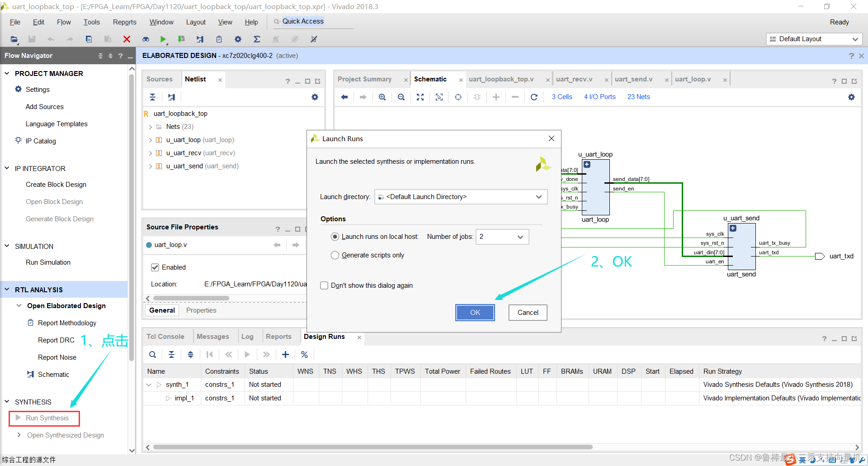Expand u_uart_send netlist node
This screenshot has width=868, height=466.
(150, 166)
